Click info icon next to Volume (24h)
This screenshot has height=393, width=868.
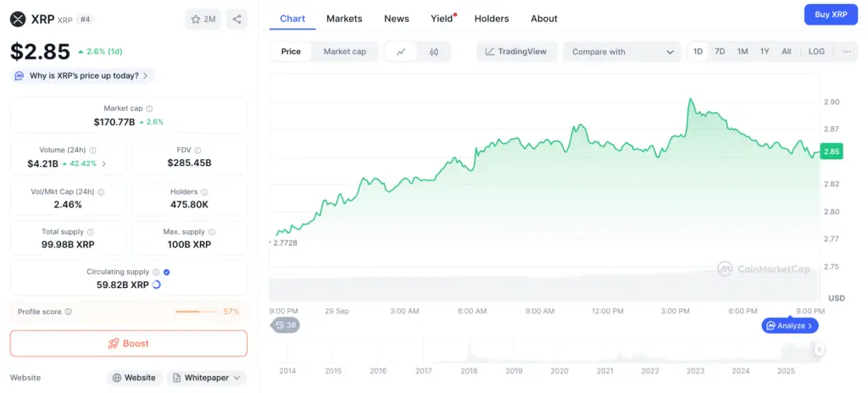[92, 150]
